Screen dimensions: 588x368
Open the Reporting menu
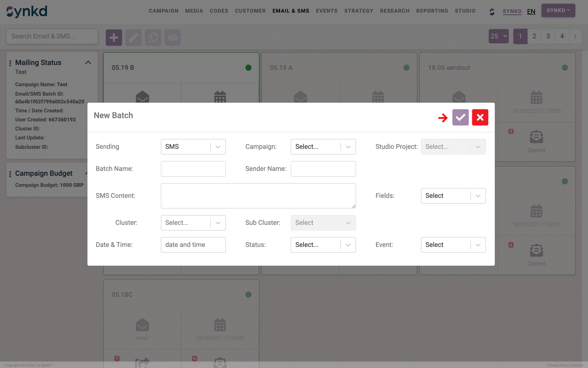click(x=432, y=11)
